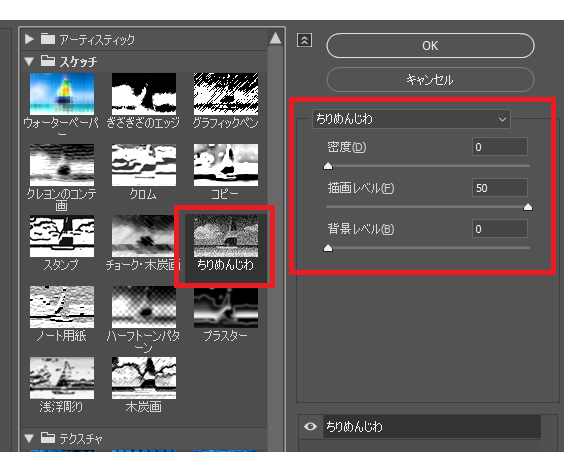The image size is (564, 452).
Task: Select the ぎざぎざのエッジ filter thumbnail
Action: point(144,94)
